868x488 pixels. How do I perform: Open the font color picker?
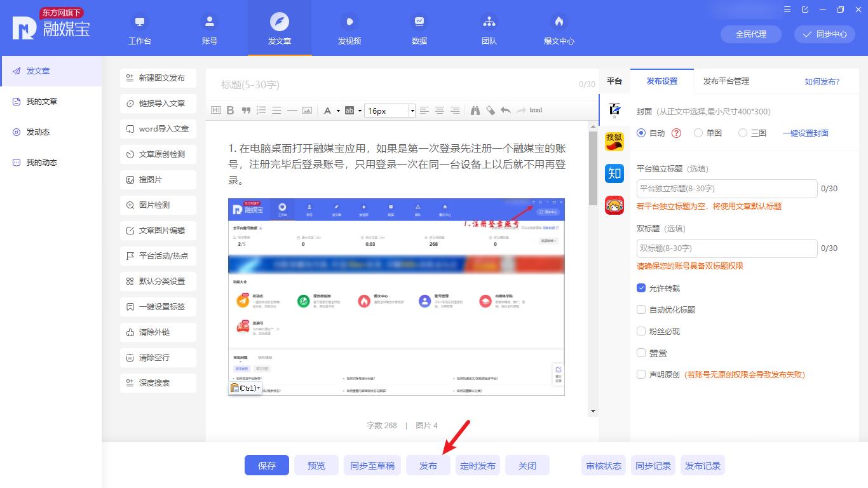point(329,110)
